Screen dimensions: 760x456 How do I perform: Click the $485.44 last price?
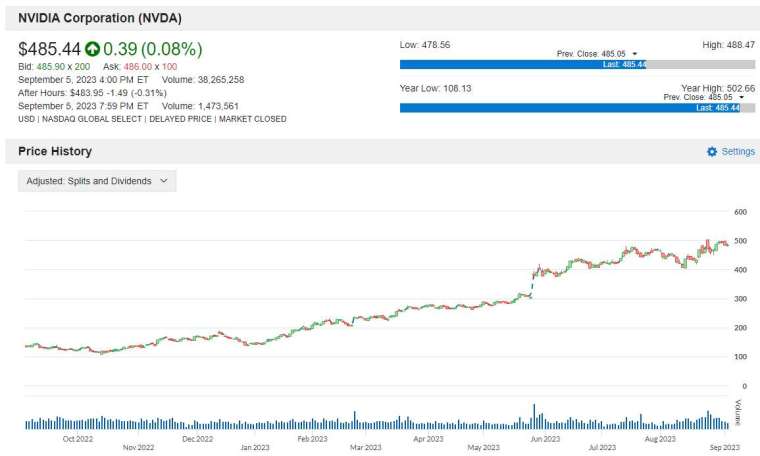coord(49,49)
